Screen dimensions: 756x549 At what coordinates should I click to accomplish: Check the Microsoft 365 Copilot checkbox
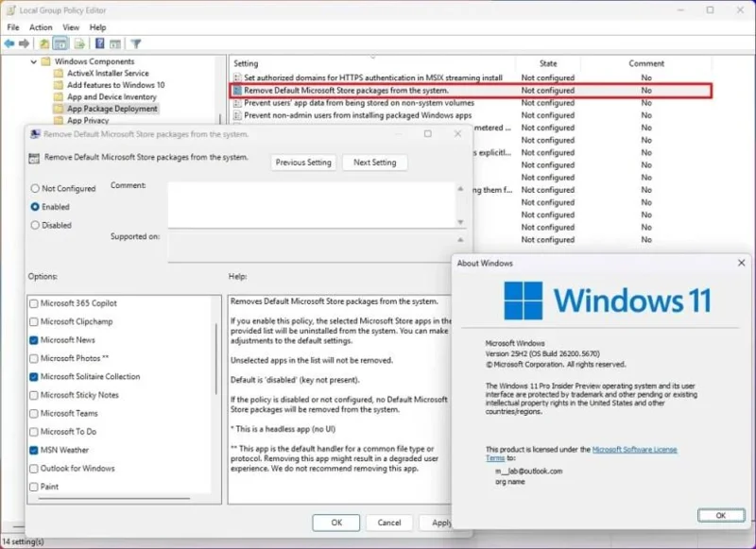[x=34, y=303]
